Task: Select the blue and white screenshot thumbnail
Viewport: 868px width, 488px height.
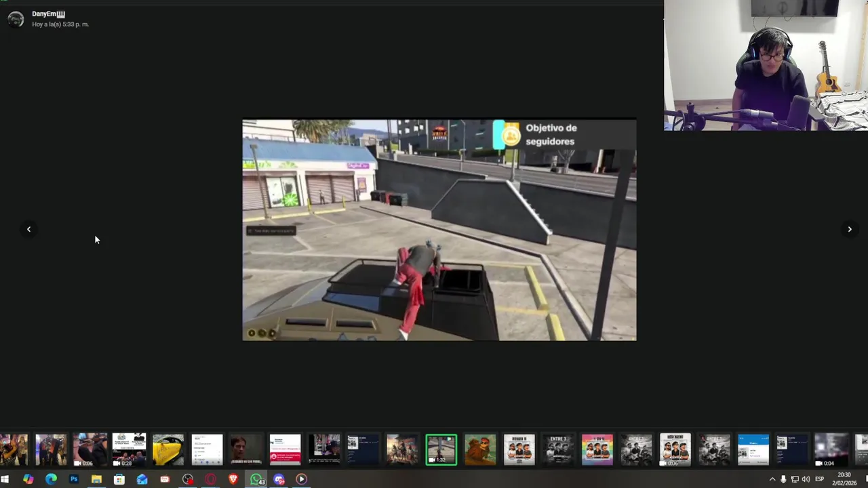Action: coord(753,449)
